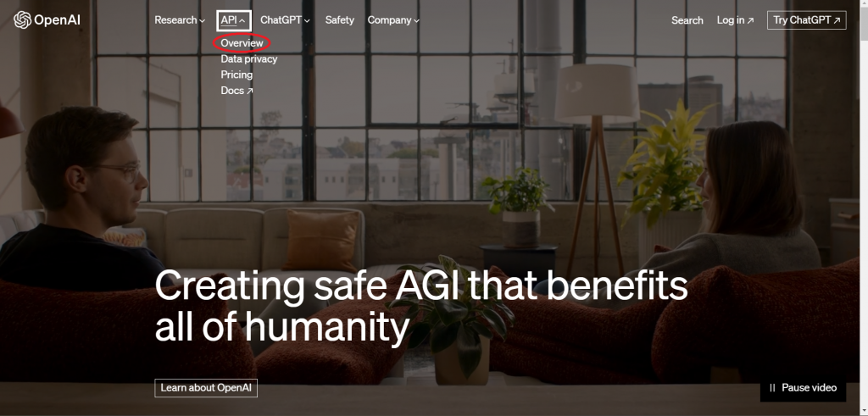Image resolution: width=868 pixels, height=416 pixels.
Task: Click the scrollbar up arrow
Action: tap(864, 4)
